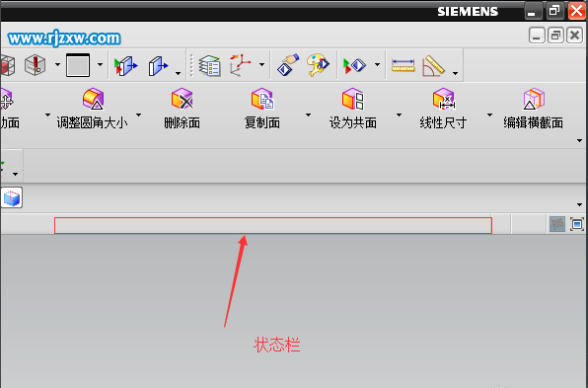Click the 设为共面 (Make Coplanar) tool
The height and width of the screenshot is (388, 588).
click(353, 109)
